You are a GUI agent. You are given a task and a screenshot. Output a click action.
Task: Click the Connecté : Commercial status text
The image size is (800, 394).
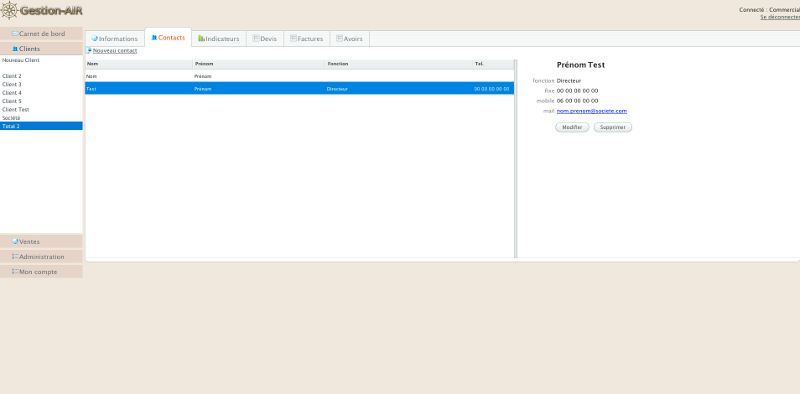[769, 10]
